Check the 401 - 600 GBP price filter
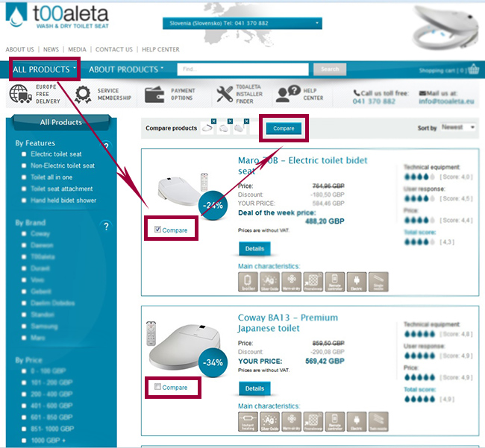This screenshot has width=485, height=448. (x=24, y=406)
